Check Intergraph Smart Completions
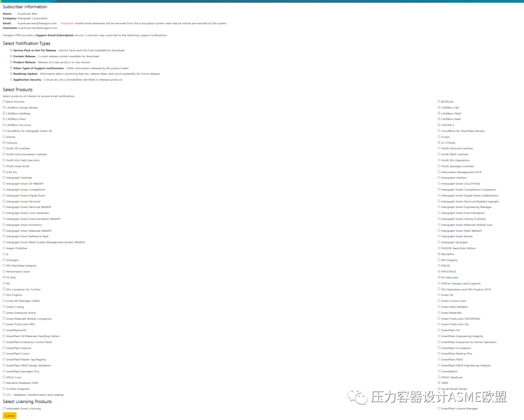 tap(4, 190)
